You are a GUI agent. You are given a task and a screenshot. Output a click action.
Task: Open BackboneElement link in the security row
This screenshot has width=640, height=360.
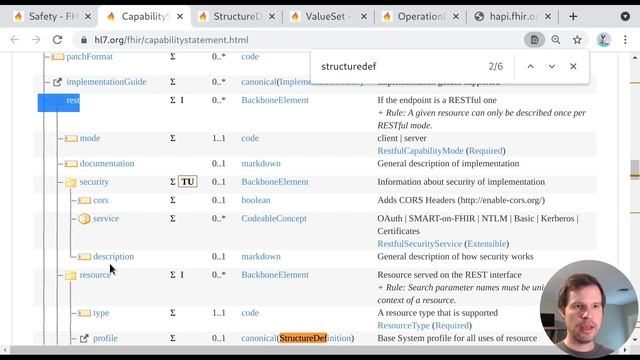[275, 182]
